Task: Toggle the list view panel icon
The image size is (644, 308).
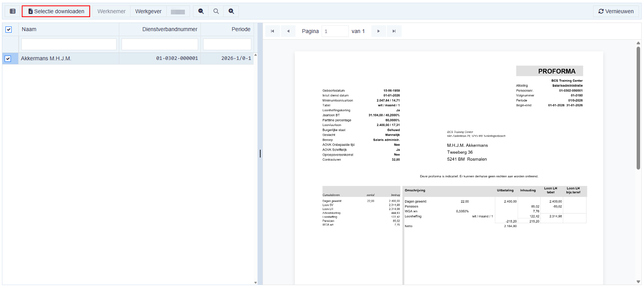Action: 12,11
